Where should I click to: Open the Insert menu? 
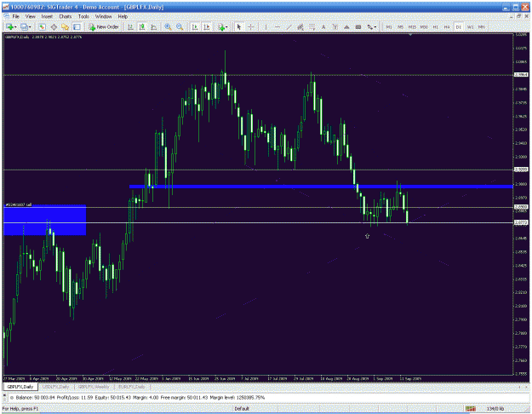(47, 16)
